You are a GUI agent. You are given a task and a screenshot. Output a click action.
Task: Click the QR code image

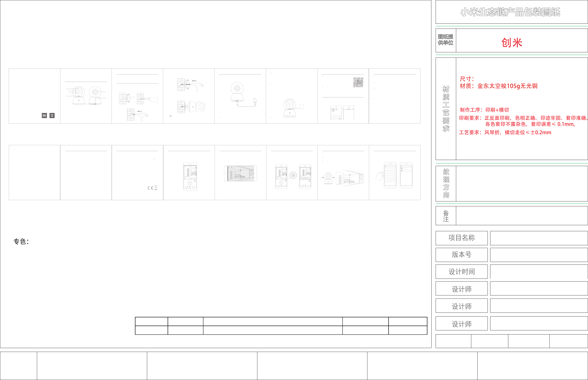pos(358,82)
